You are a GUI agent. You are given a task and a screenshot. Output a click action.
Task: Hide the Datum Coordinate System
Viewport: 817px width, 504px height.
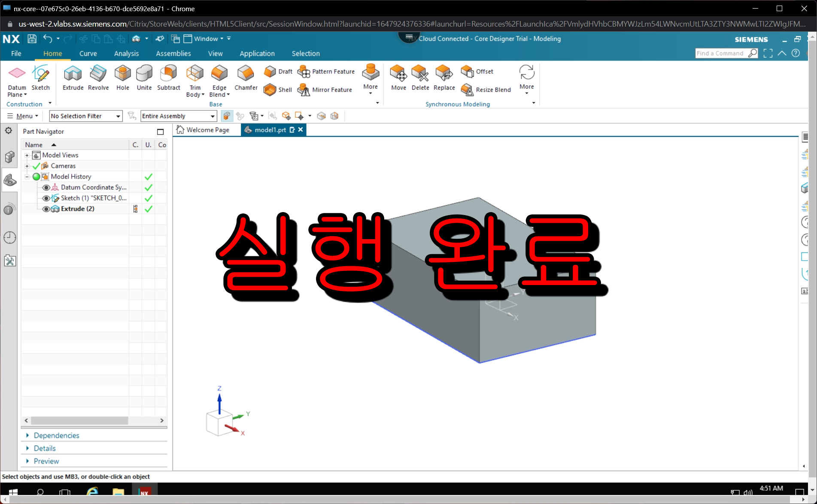(x=46, y=187)
